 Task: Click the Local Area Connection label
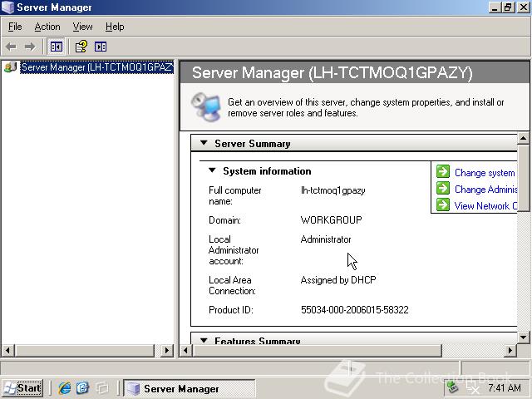coord(232,285)
